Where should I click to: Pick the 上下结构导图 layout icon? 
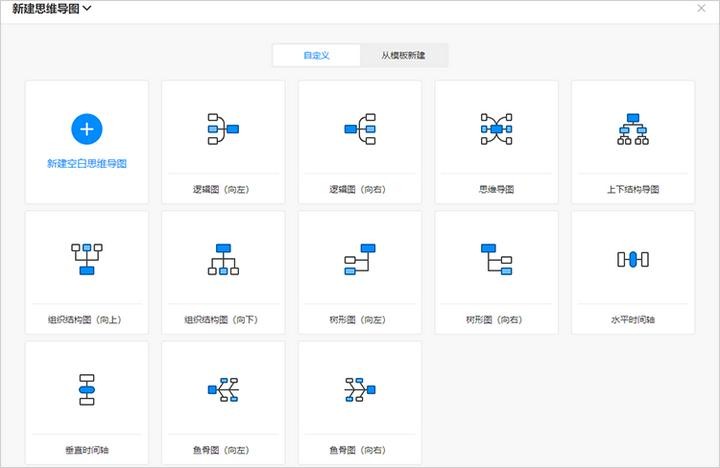pos(633,129)
